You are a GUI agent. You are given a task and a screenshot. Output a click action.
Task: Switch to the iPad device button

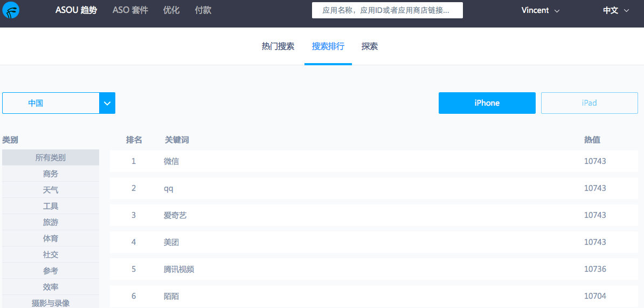point(590,103)
